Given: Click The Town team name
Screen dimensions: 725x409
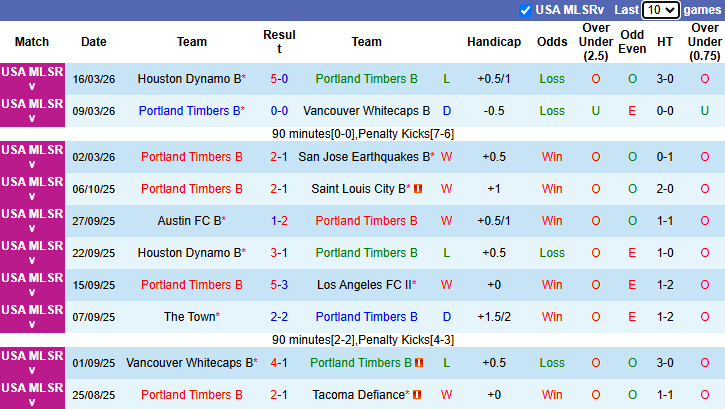Looking at the screenshot, I should [189, 317].
